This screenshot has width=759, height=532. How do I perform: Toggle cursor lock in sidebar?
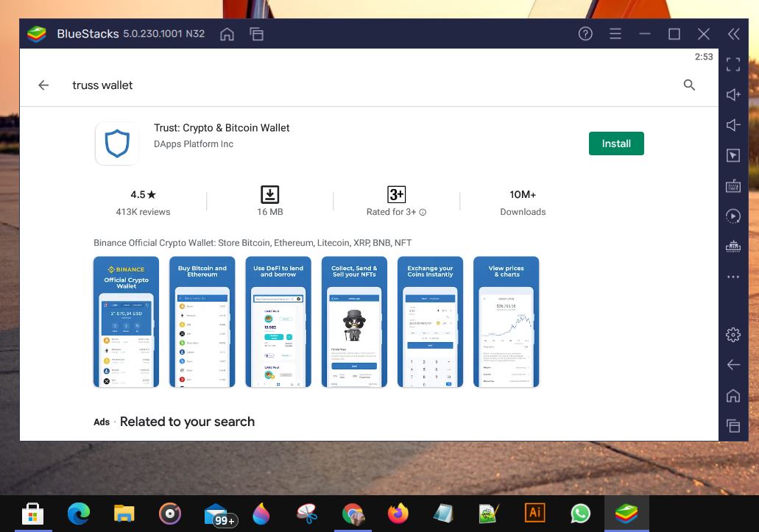point(732,155)
